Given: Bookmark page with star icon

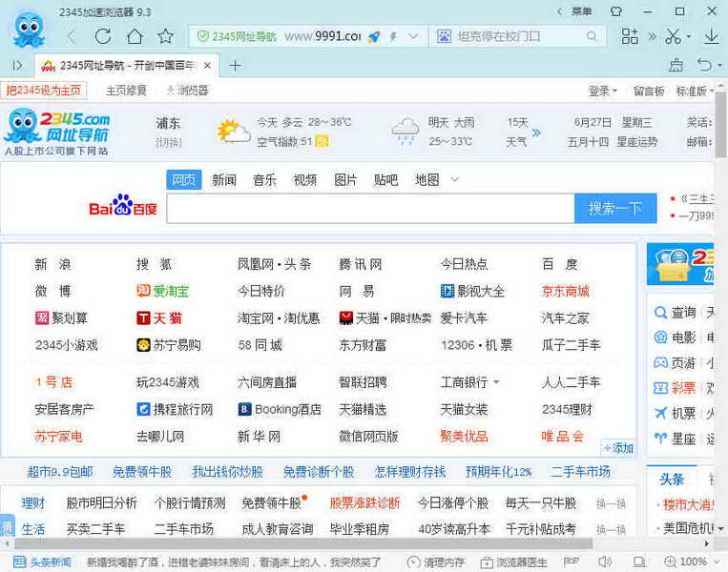Looking at the screenshot, I should (x=165, y=36).
